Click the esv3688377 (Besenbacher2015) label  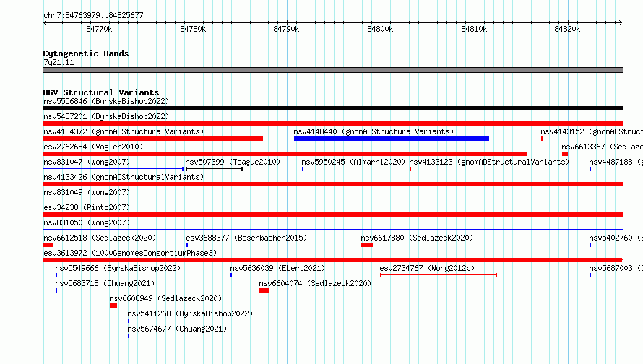coord(246,238)
